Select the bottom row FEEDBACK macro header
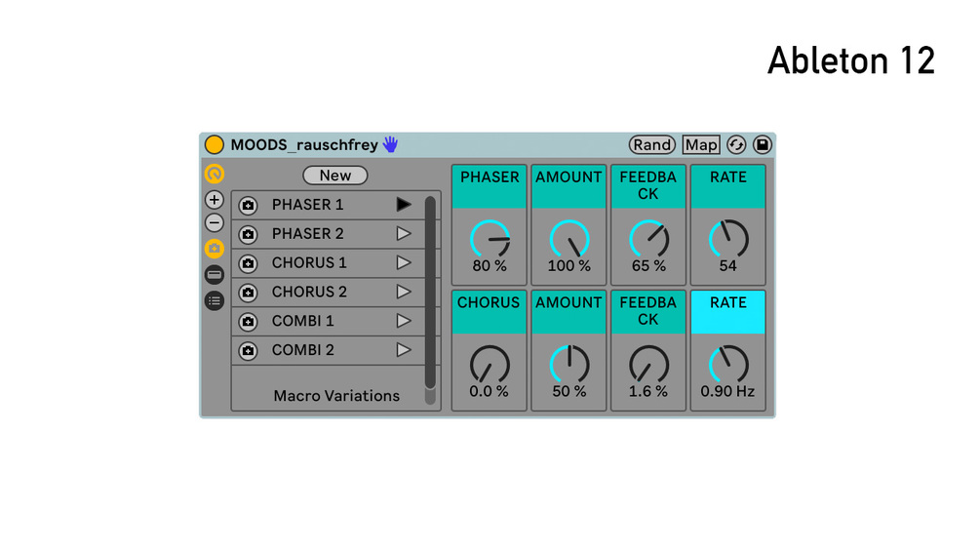This screenshot has height=551, width=980. click(648, 312)
